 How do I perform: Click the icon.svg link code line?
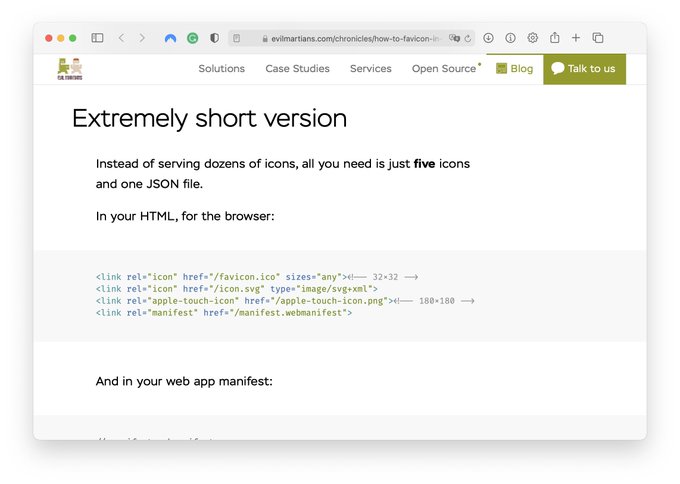tap(237, 289)
